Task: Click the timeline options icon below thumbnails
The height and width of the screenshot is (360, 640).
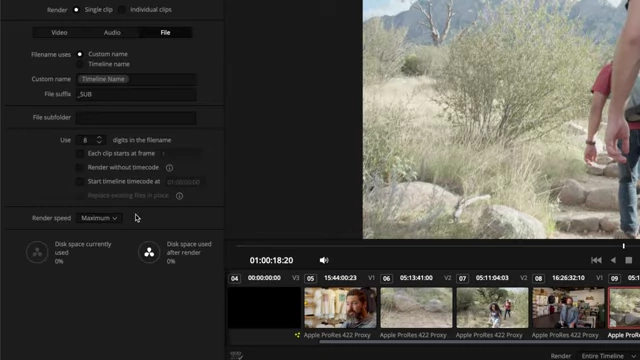Action: coord(236,355)
